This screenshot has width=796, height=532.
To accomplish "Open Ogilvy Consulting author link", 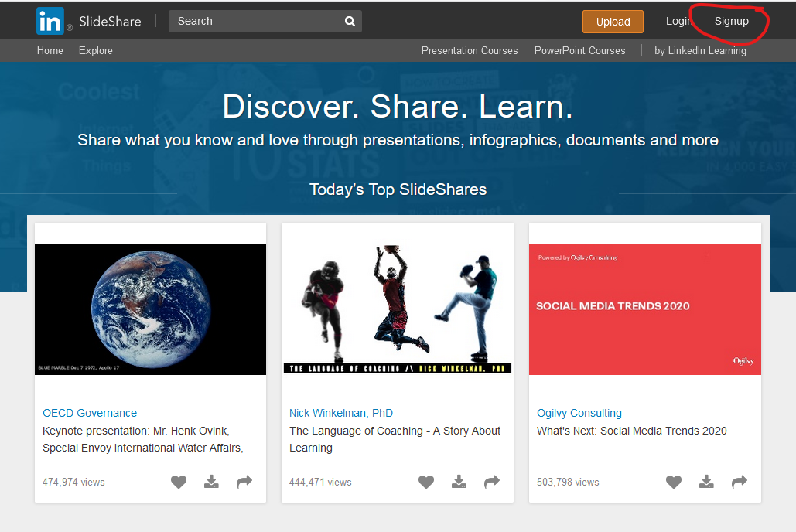I will [x=579, y=413].
